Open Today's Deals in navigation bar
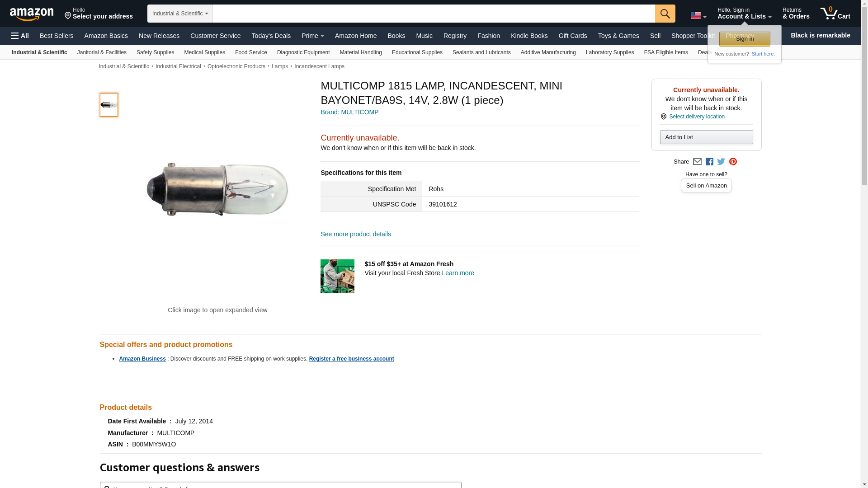Viewport: 868px width, 488px height. click(x=271, y=36)
